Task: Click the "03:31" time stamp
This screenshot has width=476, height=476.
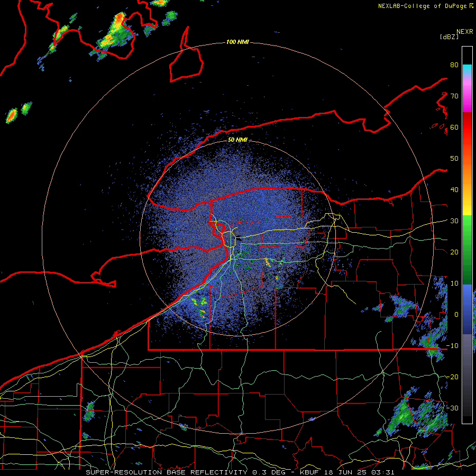Action: point(382,472)
